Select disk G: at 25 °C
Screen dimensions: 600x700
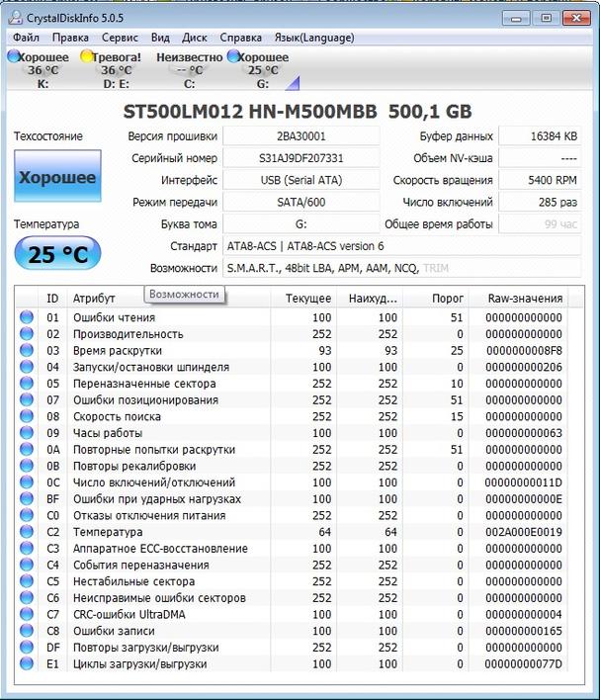pos(259,70)
